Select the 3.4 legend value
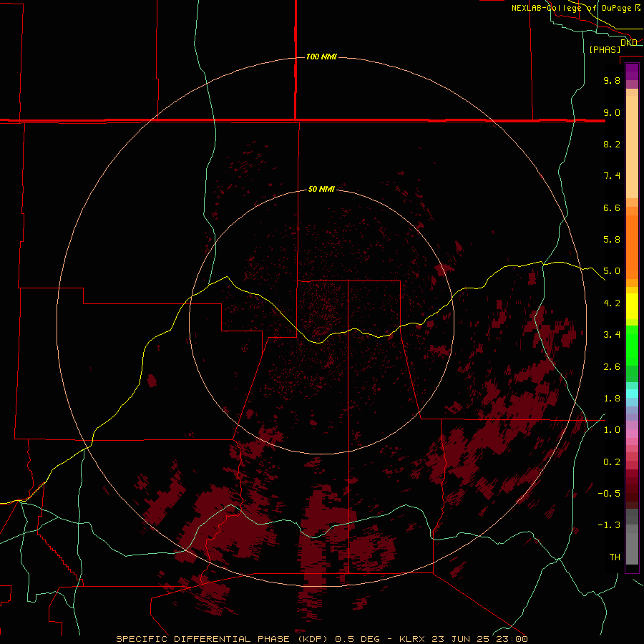Viewport: 644px width, 644px height. tap(612, 335)
